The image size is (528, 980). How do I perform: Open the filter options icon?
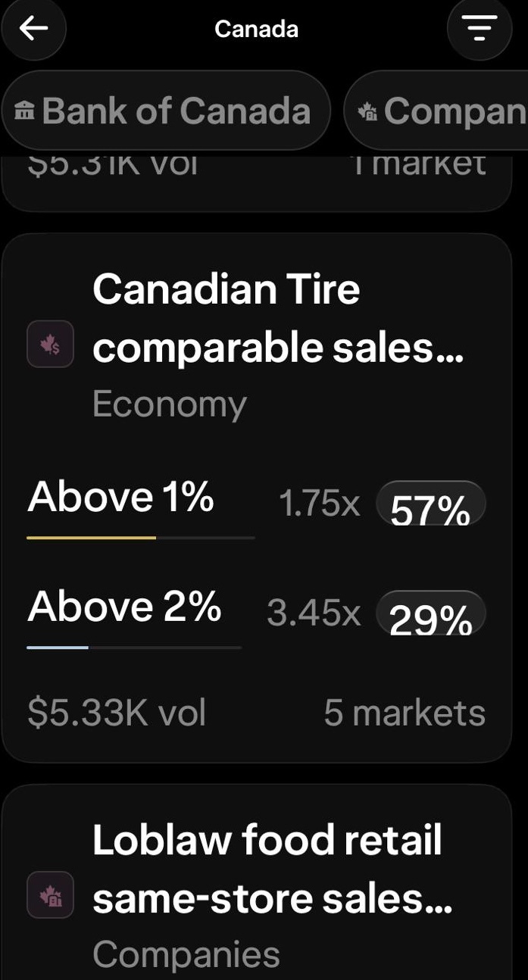pos(479,29)
